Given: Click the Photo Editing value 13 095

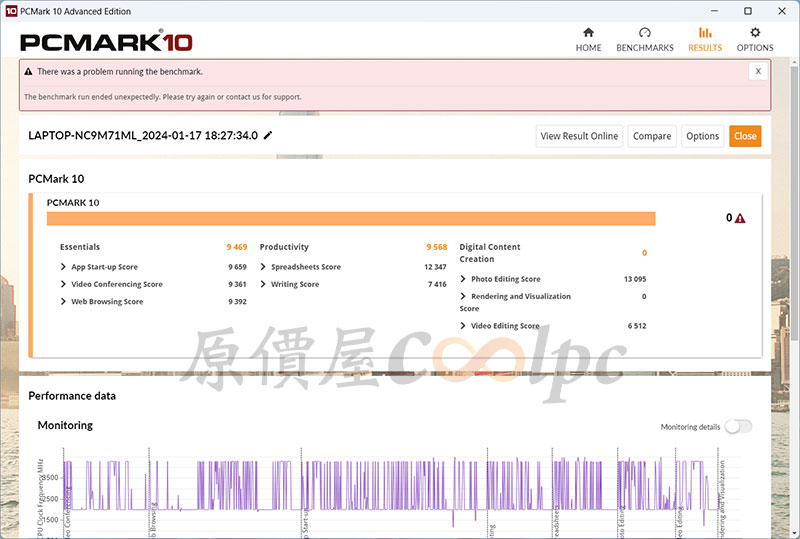Looking at the screenshot, I should [x=635, y=279].
